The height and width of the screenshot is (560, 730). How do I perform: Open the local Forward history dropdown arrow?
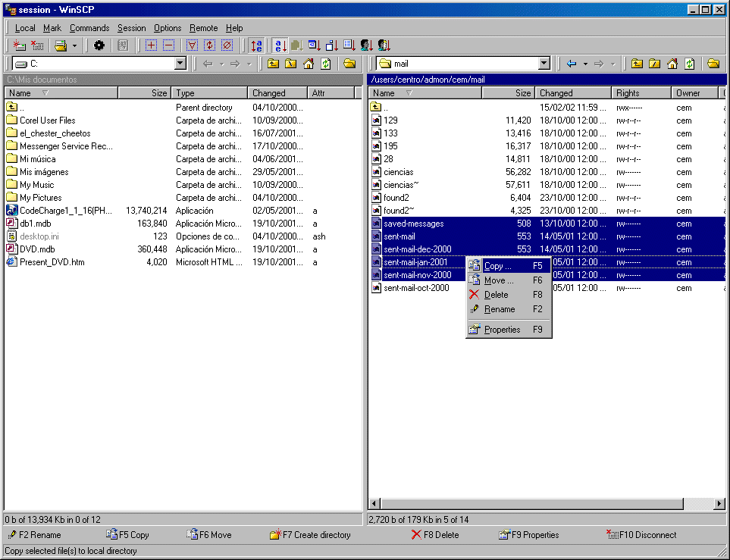point(249,64)
